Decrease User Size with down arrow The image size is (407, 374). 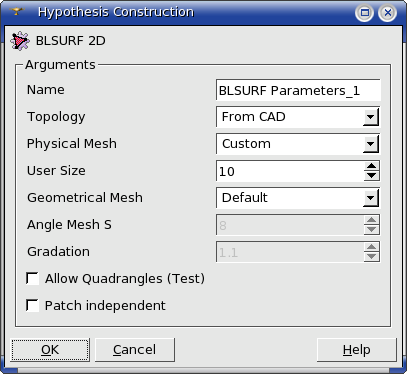[372, 176]
